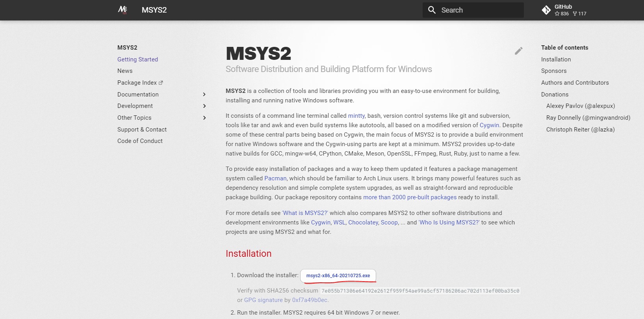Click the MSYS2 logo icon in header
The image size is (644, 319).
tap(123, 10)
